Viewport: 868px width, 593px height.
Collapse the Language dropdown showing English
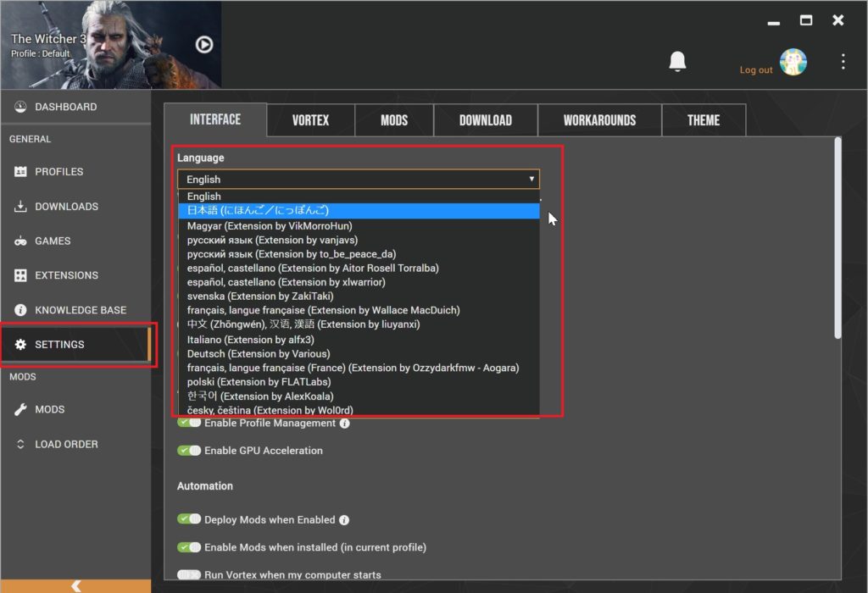[358, 179]
